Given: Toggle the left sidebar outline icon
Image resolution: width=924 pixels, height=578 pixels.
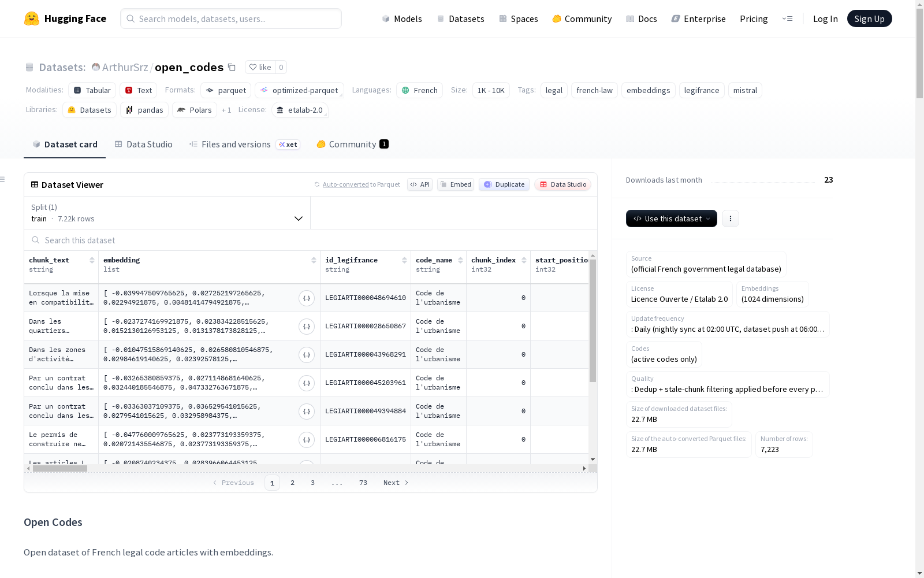Looking at the screenshot, I should (2, 179).
